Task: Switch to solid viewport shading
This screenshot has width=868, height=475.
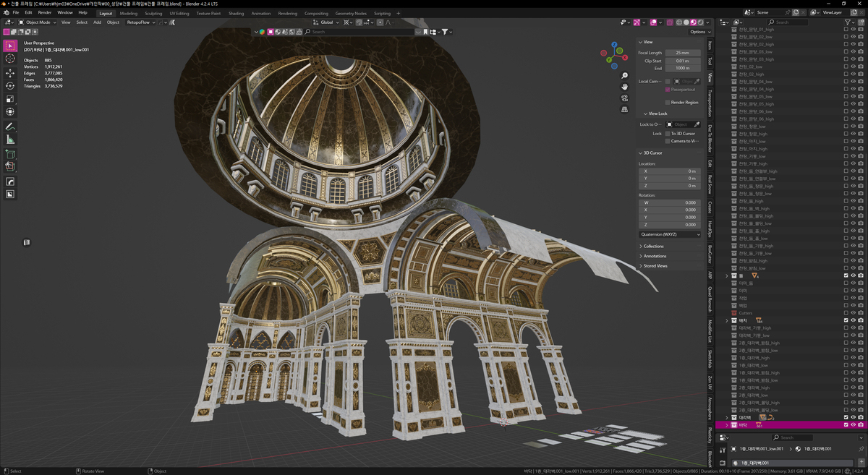Action: coord(686,22)
